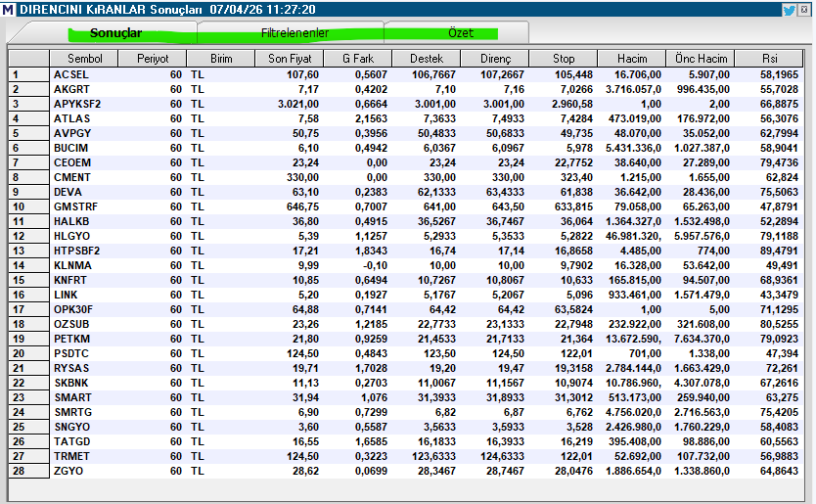The width and height of the screenshot is (816, 504).
Task: Click the Direnç column header
Action: (x=495, y=59)
